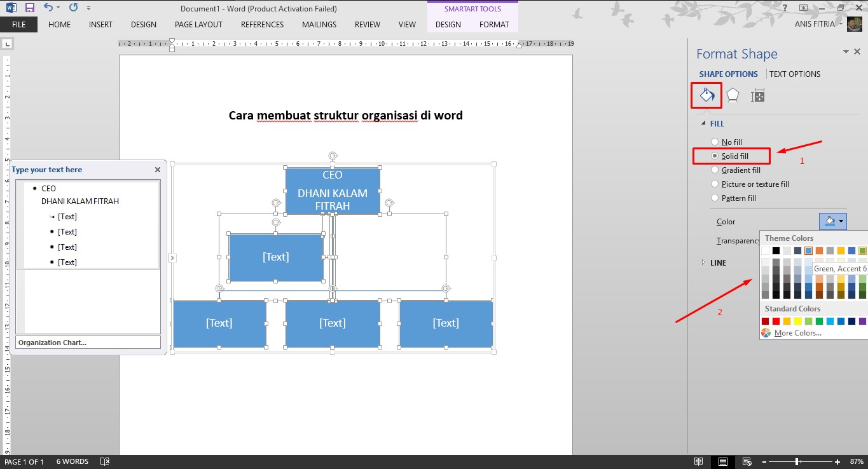Click the Print Layout view icon in status bar
Image resolution: width=868 pixels, height=469 pixels.
pos(723,461)
